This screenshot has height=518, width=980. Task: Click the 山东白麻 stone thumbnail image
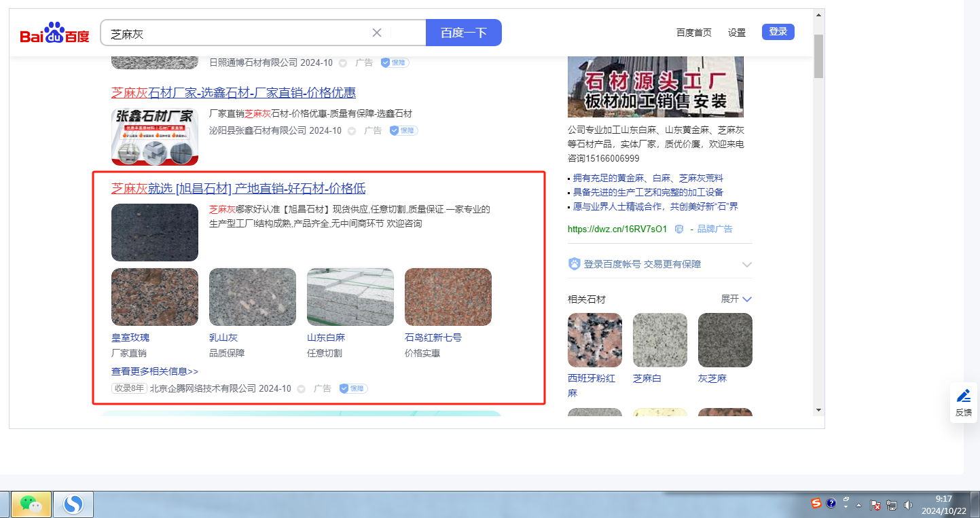click(350, 297)
